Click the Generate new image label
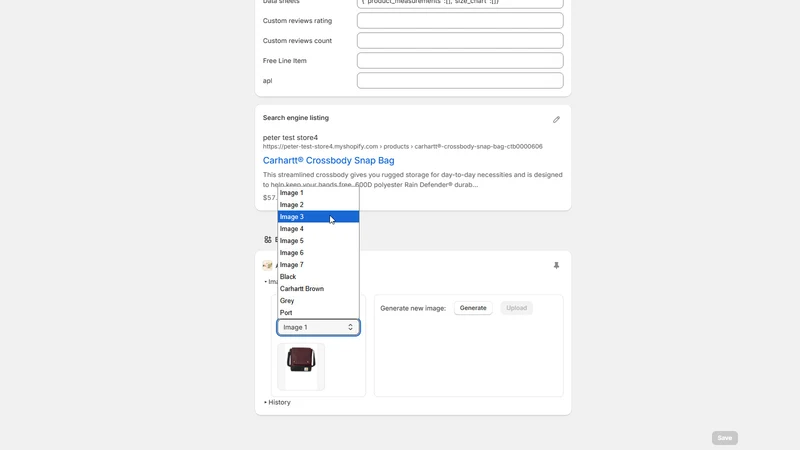Screen dimensions: 800x450 [x=413, y=308]
